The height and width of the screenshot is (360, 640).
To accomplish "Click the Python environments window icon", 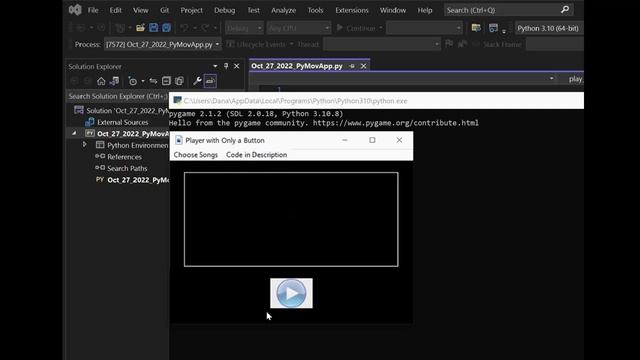I will tap(476, 28).
